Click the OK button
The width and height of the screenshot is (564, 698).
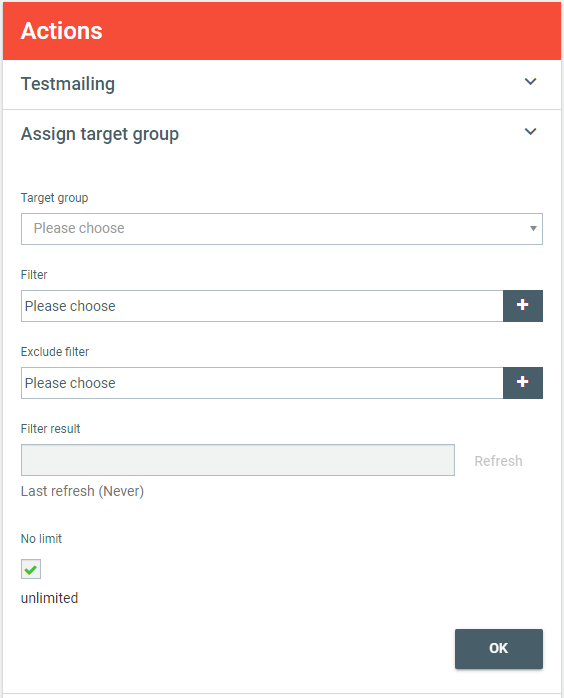(499, 649)
